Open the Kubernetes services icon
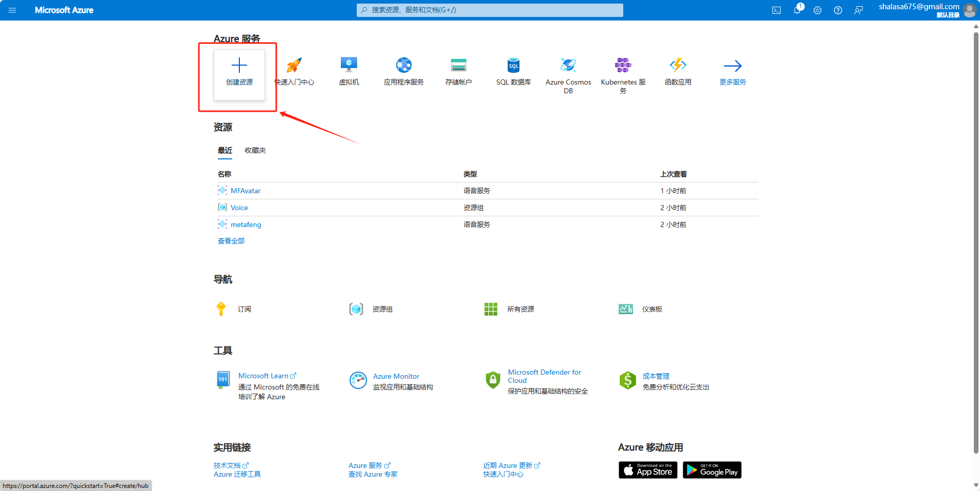The width and height of the screenshot is (980, 491). [x=623, y=65]
